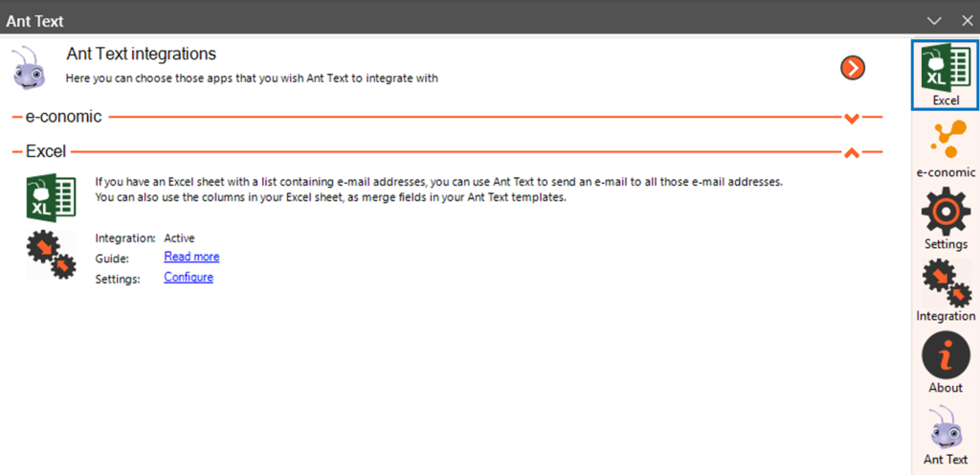Open the About info icon

(x=946, y=363)
